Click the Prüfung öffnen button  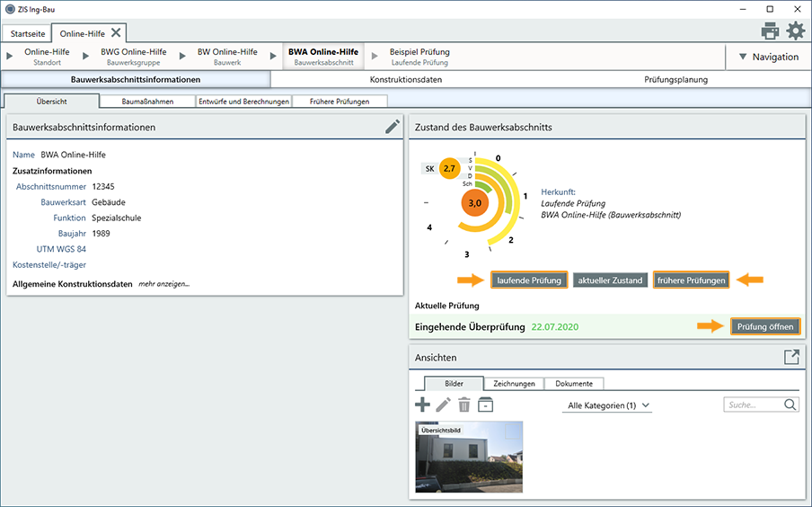click(764, 326)
